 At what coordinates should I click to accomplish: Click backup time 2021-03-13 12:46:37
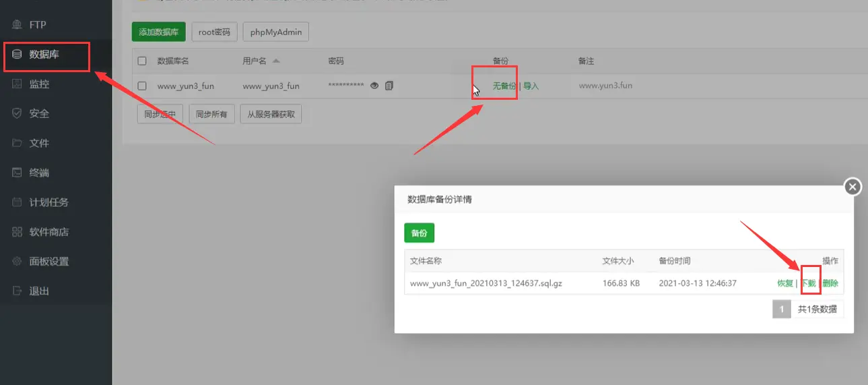pyautogui.click(x=698, y=283)
